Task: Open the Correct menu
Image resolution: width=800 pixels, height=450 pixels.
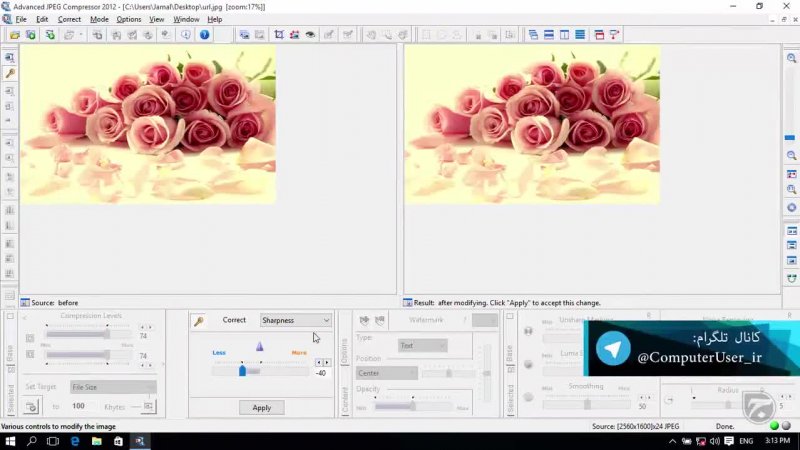Action: tap(69, 19)
